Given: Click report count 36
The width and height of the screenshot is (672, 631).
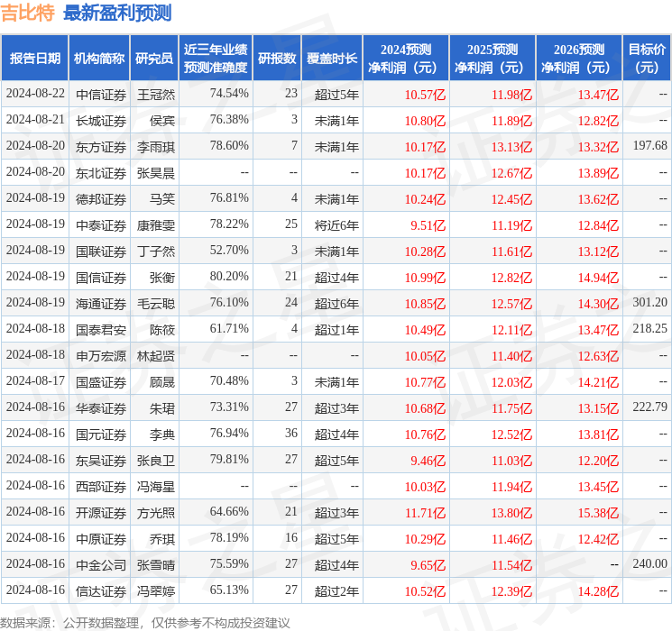Looking at the screenshot, I should point(291,433).
